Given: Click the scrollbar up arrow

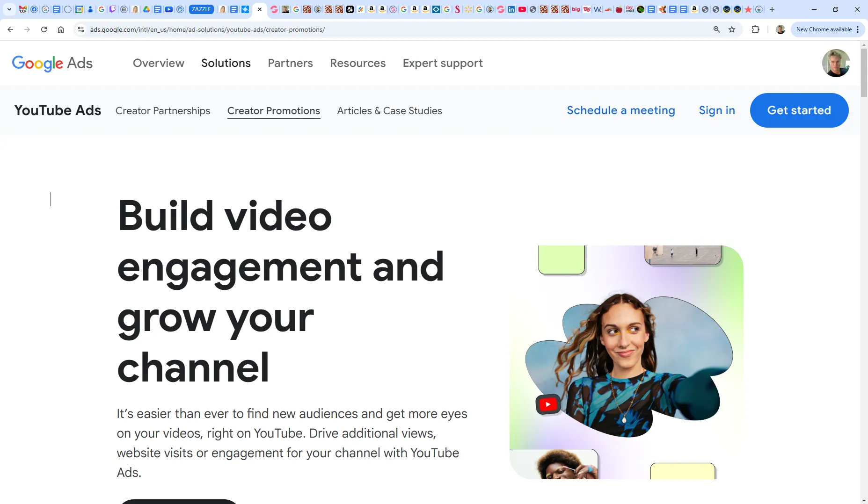Looking at the screenshot, I should [x=864, y=44].
